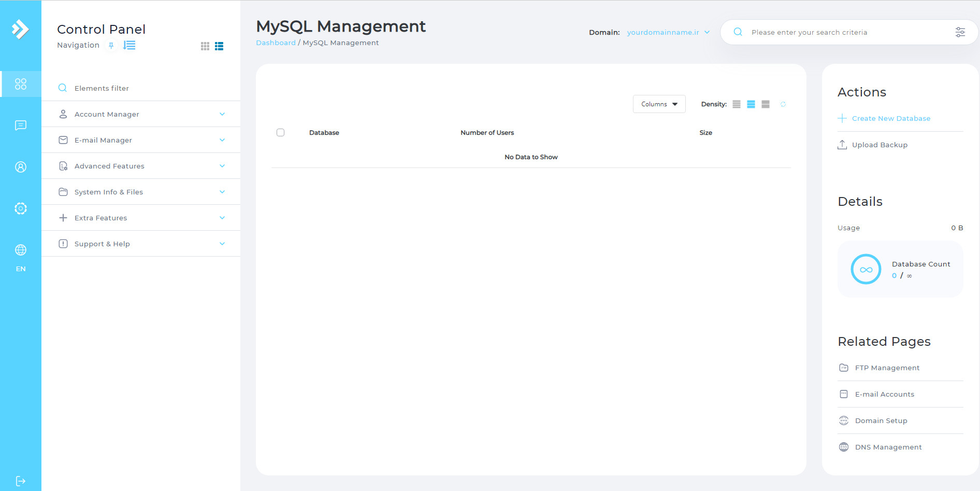This screenshot has height=491, width=980.
Task: Open the messages icon in blue sidebar
Action: click(21, 125)
